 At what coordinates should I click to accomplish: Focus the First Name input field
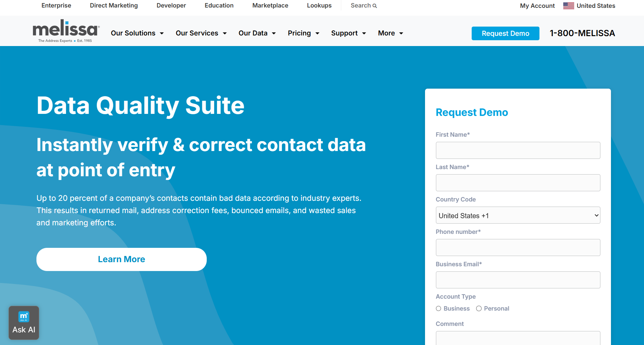pyautogui.click(x=518, y=150)
